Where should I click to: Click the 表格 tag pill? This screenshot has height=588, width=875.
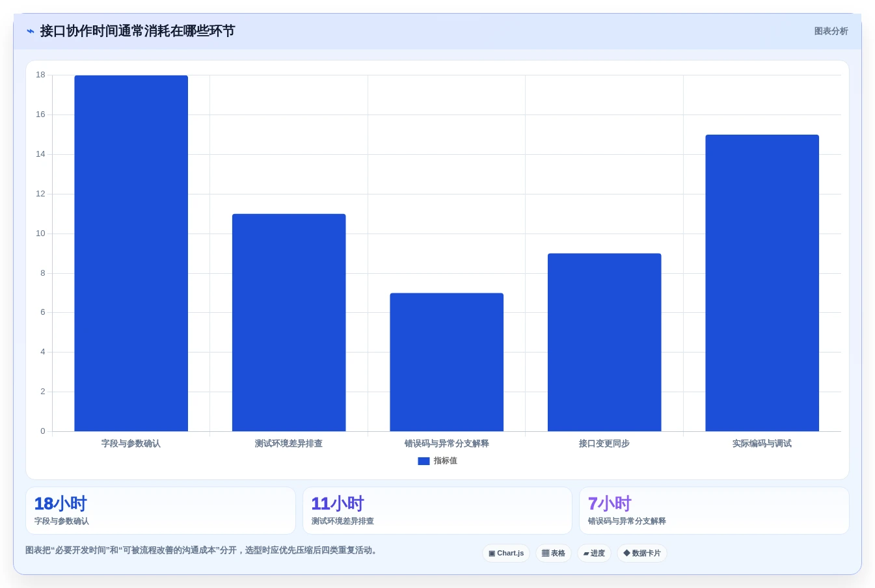click(x=554, y=554)
